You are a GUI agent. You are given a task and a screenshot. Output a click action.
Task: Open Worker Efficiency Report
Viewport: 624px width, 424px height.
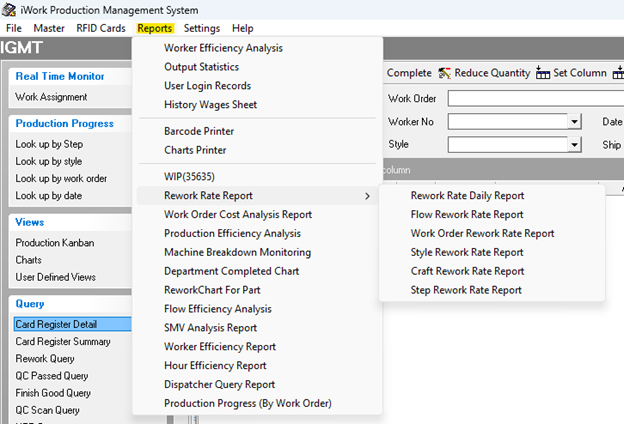click(220, 346)
